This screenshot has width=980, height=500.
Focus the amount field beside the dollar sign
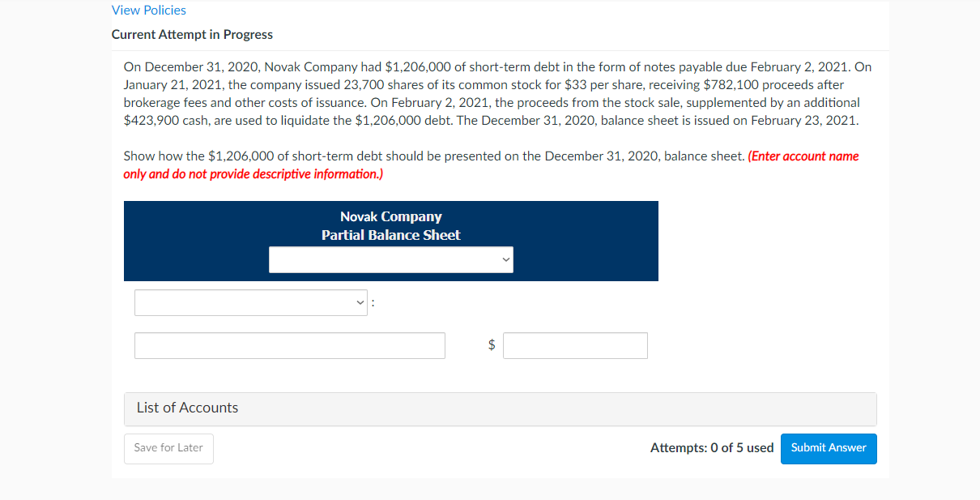[x=575, y=345]
